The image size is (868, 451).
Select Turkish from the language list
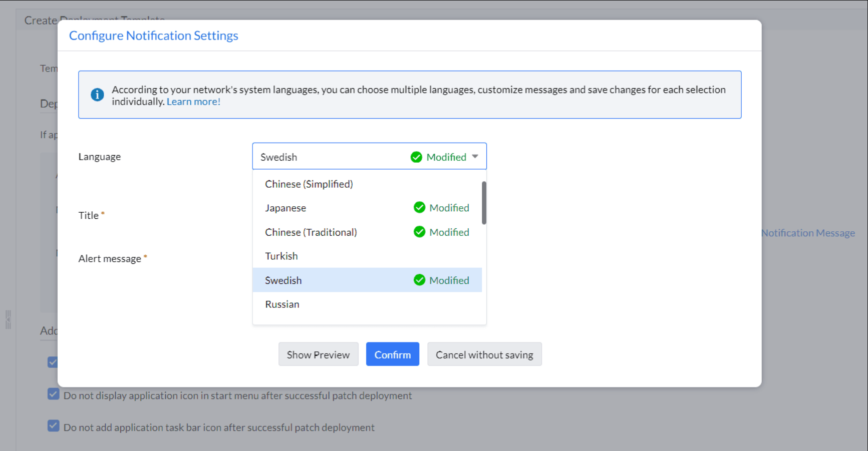[x=281, y=256]
